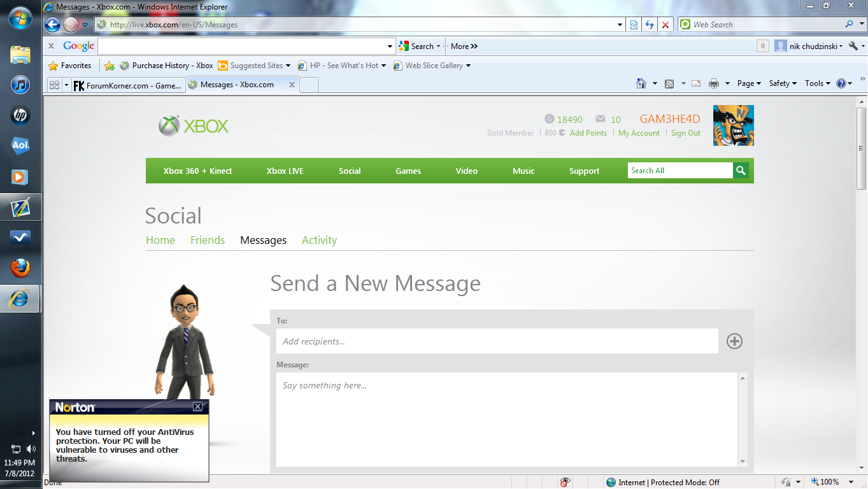868x489 pixels.
Task: Click the Xbox logo on the page
Action: tap(194, 125)
